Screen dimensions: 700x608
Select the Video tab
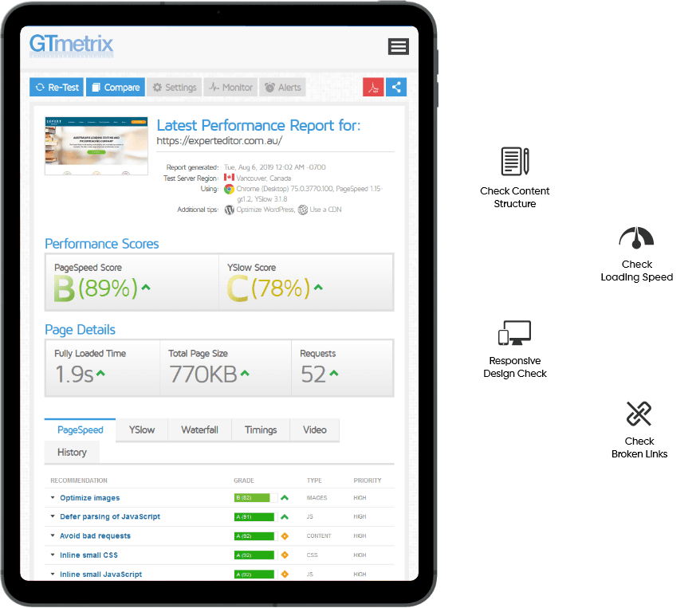coord(315,430)
